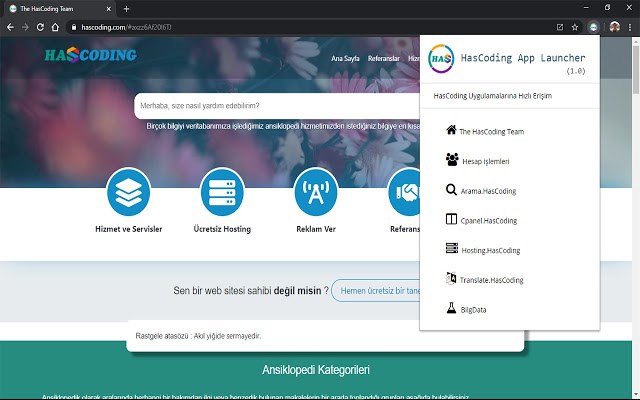
Task: Reload the page
Action: coord(40,27)
